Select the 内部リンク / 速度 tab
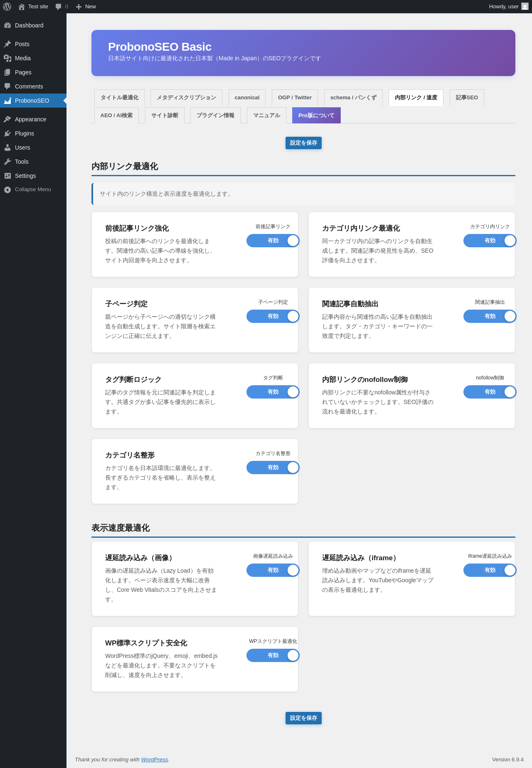The height and width of the screenshot is (768, 532). tap(416, 98)
